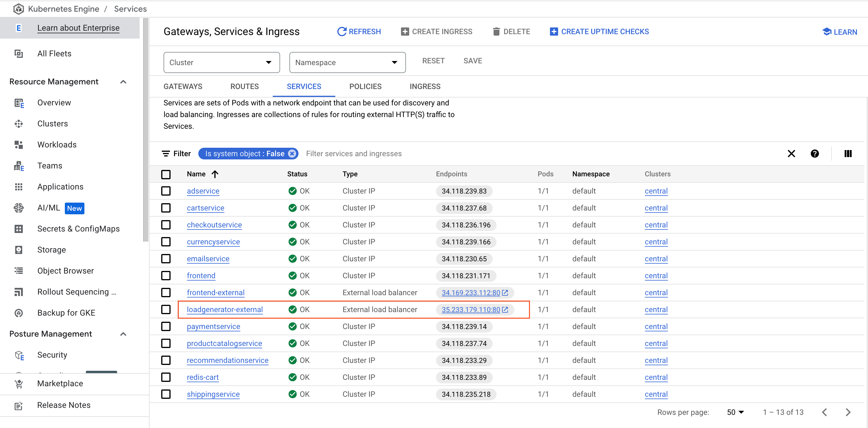
Task: Open the Learn graduation cap icon
Action: point(827,32)
